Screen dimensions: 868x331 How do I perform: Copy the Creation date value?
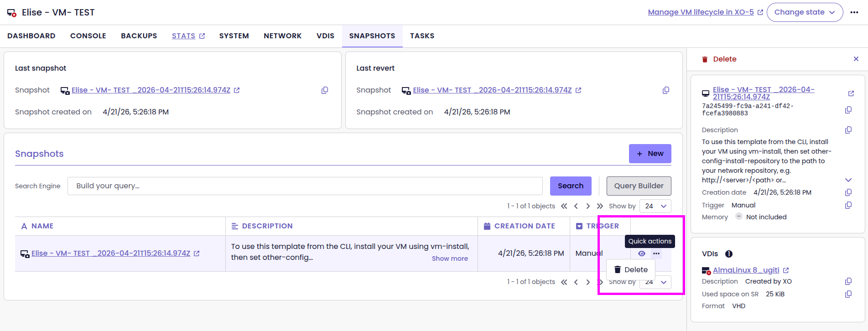[848, 192]
